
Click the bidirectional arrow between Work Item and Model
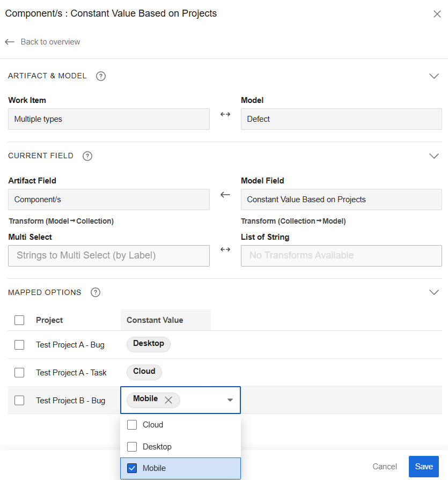(x=225, y=114)
